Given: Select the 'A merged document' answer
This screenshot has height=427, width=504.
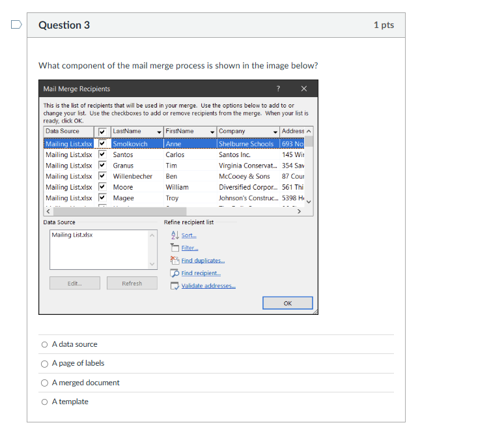Looking at the screenshot, I should tap(45, 383).
